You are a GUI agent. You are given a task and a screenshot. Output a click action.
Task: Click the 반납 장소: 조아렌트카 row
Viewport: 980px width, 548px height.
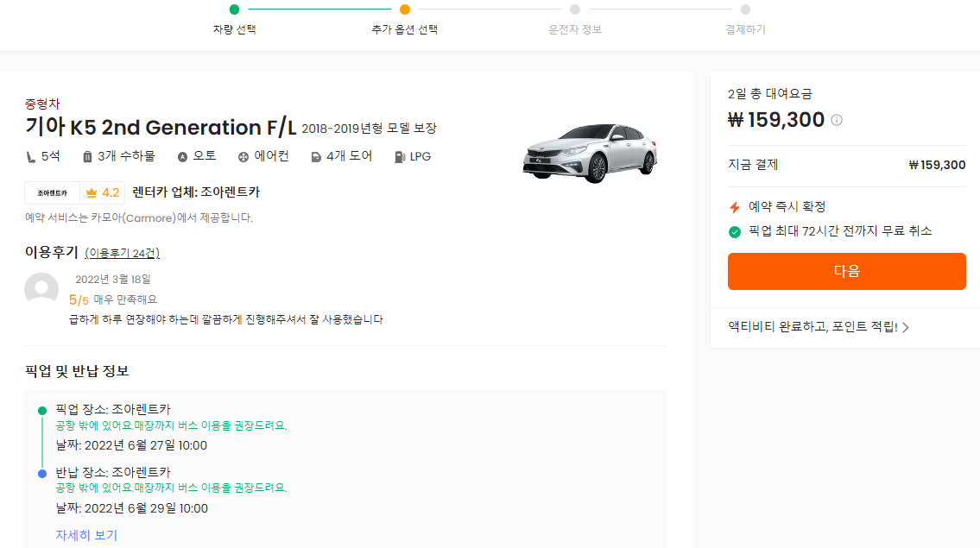pyautogui.click(x=113, y=472)
